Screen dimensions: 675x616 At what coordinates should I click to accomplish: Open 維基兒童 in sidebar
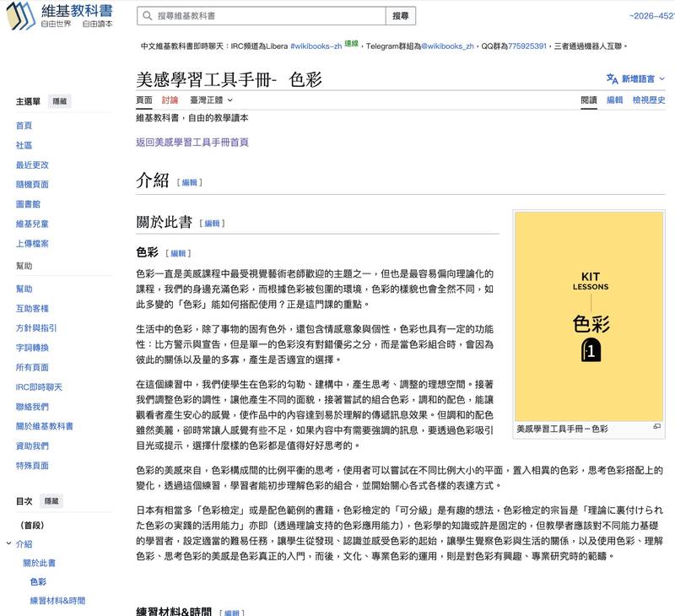(32, 224)
